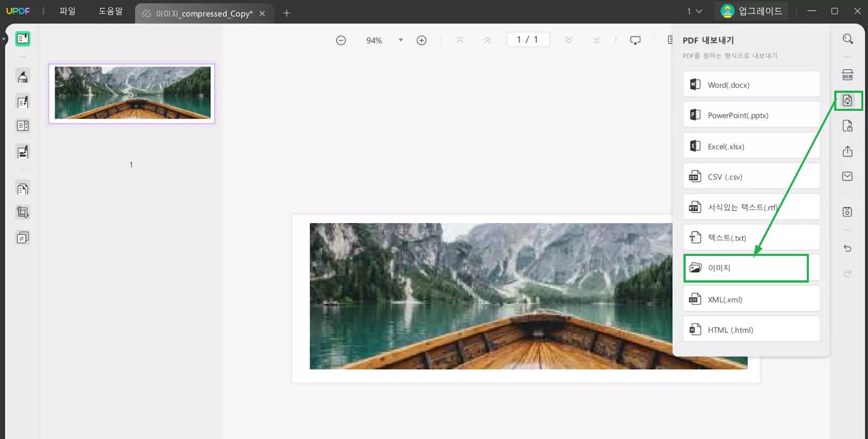Image resolution: width=868 pixels, height=439 pixels.
Task: Start presentation slideshow mode
Action: (x=635, y=40)
